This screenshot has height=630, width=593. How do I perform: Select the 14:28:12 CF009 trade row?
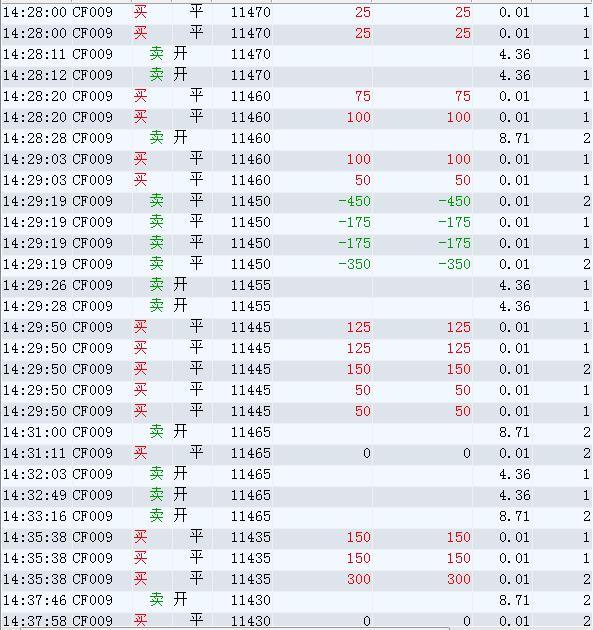(296, 75)
